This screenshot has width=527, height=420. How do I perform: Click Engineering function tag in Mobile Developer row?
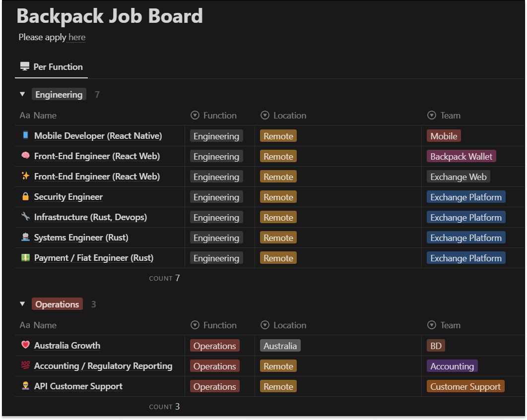(x=216, y=136)
